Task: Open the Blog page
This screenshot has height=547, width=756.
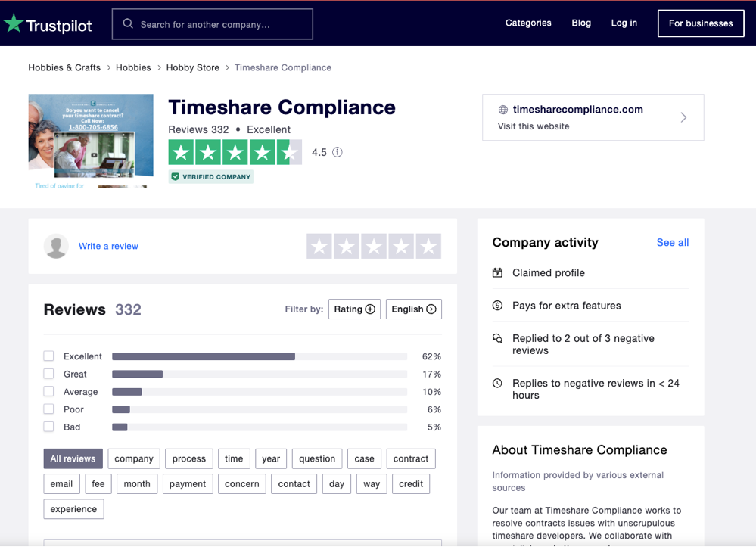Action: (581, 23)
